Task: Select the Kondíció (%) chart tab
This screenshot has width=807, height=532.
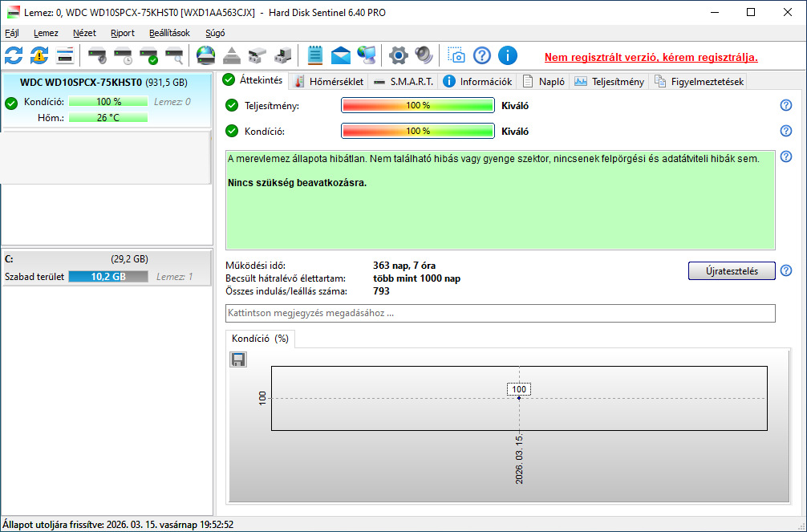Action: coord(261,339)
